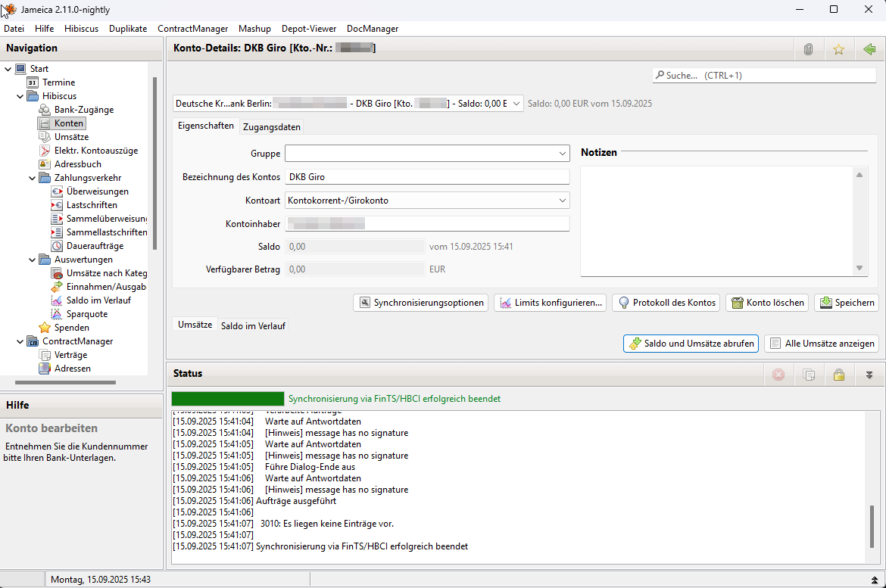Collapse the ContractManager tree node
Image resolution: width=886 pixels, height=588 pixels.
point(20,341)
